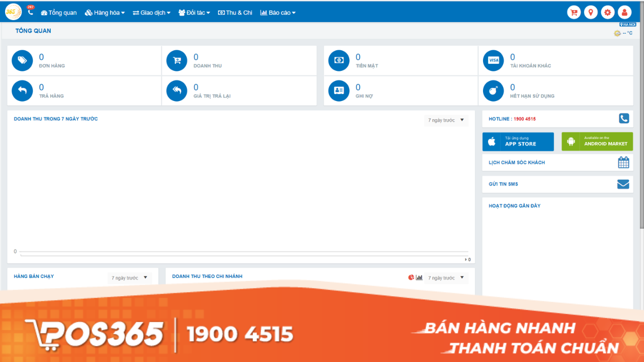
Task: Click the POS365 logo in top-left corner
Action: (13, 12)
